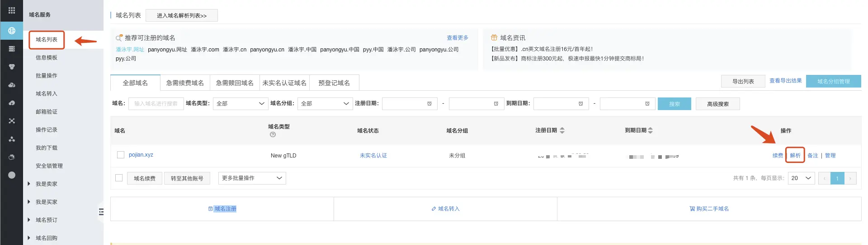868x245 pixels.
Task: Open 域名列表 in sidebar menu
Action: [x=47, y=40]
